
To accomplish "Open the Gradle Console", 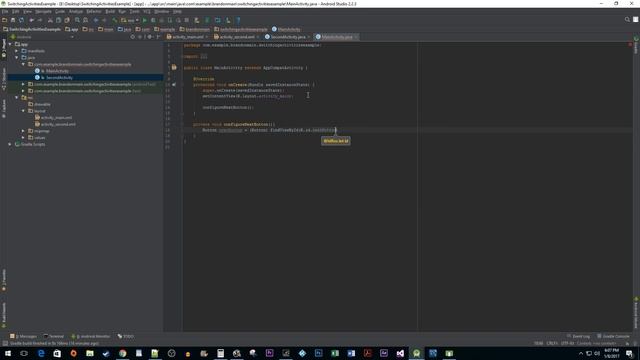I will click(613, 336).
